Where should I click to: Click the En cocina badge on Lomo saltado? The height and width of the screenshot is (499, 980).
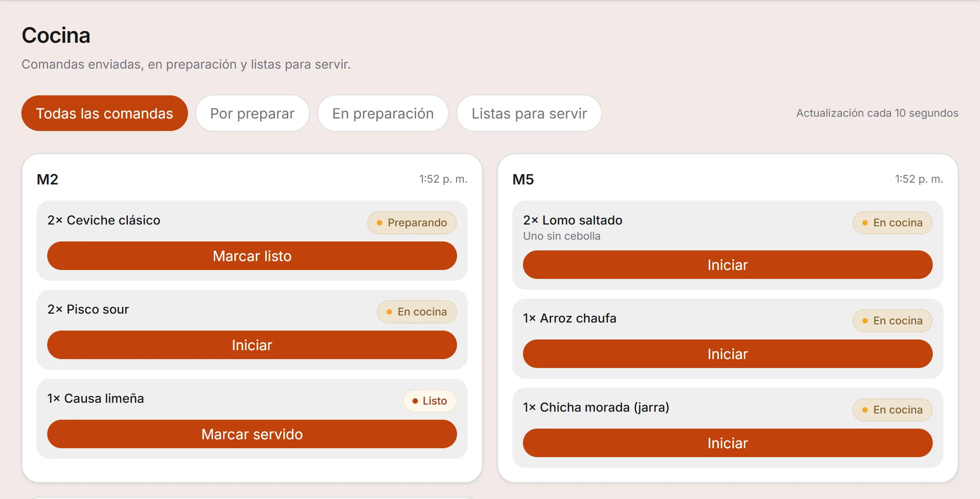point(892,222)
